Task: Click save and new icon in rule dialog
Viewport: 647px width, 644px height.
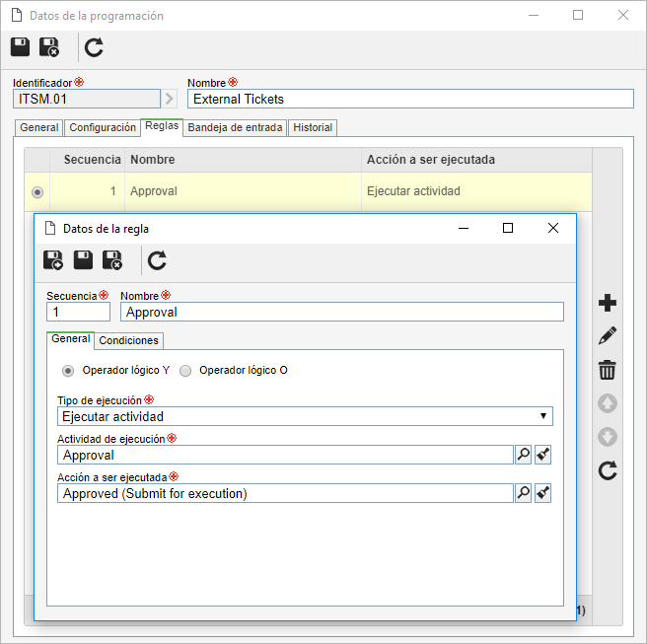Action: coord(53,260)
